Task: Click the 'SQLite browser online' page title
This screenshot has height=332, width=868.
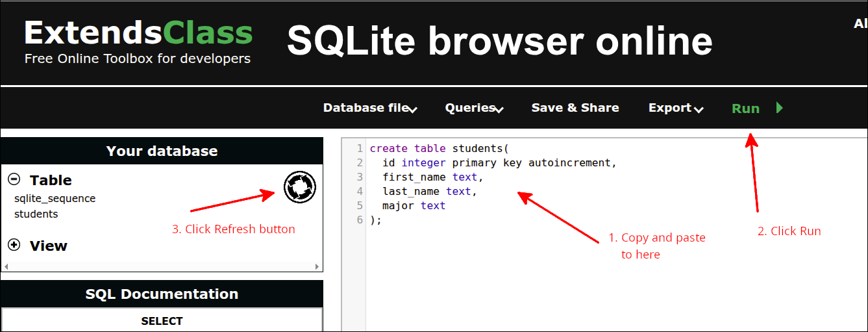Action: click(x=499, y=41)
